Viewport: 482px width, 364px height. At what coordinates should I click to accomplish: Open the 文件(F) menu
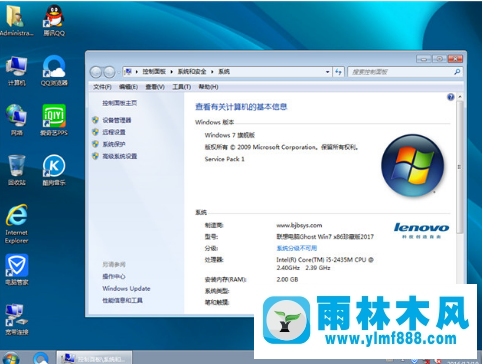pos(102,87)
